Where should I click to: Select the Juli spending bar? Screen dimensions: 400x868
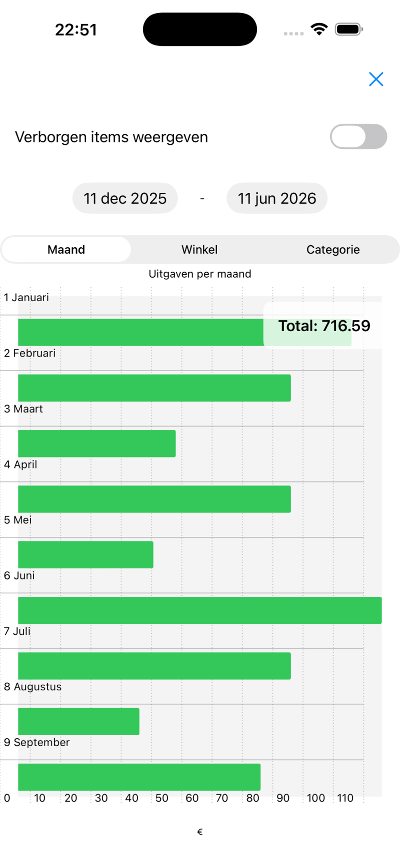154,666
